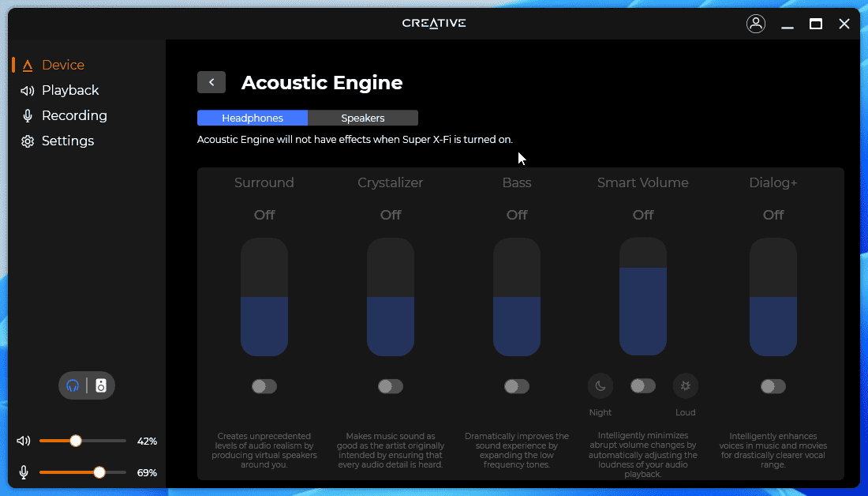Select the Headphones tab
The width and height of the screenshot is (868, 496).
253,118
